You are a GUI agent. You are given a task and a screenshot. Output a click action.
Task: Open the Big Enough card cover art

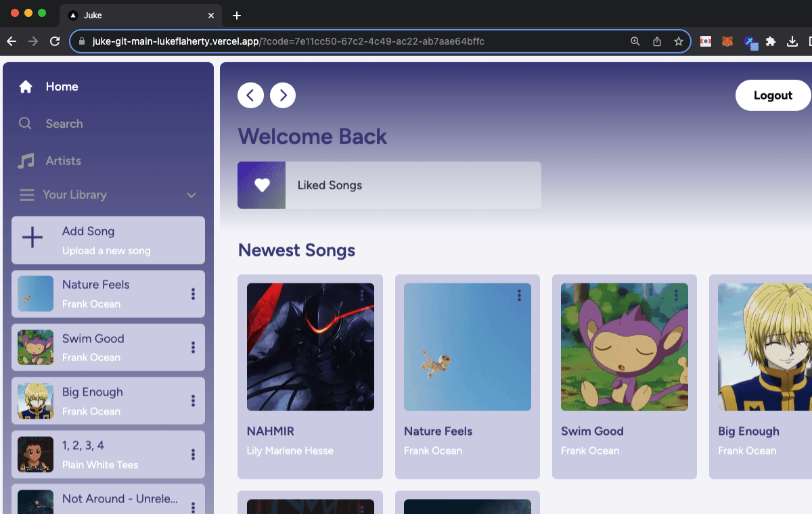tap(765, 347)
